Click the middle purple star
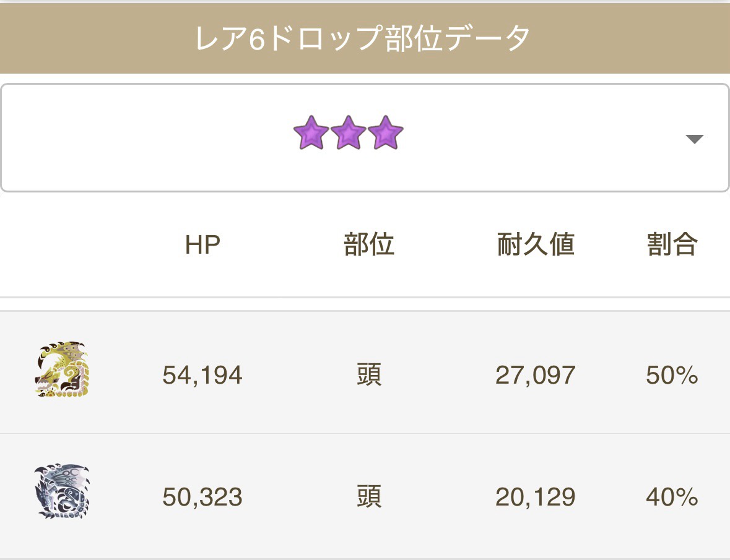This screenshot has height=560, width=730. (x=348, y=132)
